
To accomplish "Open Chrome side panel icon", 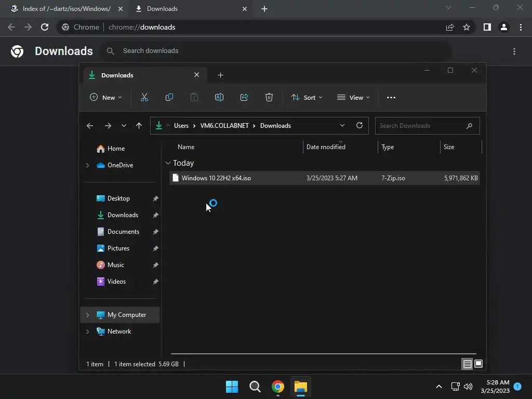I will tap(487, 27).
